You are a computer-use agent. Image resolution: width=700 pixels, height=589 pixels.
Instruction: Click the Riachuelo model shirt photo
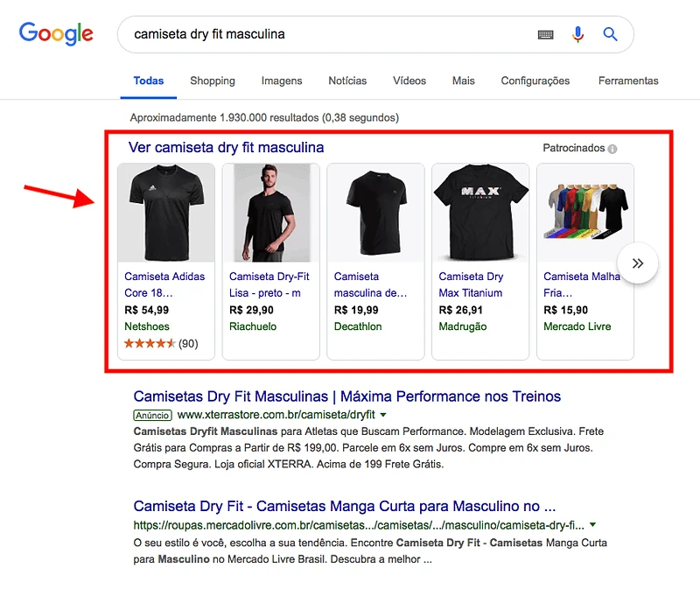point(271,213)
